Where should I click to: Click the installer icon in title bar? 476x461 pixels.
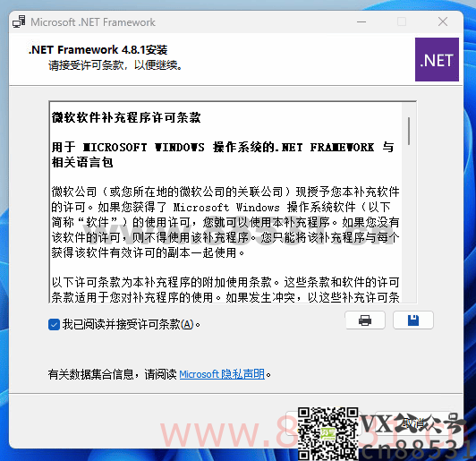(19, 21)
